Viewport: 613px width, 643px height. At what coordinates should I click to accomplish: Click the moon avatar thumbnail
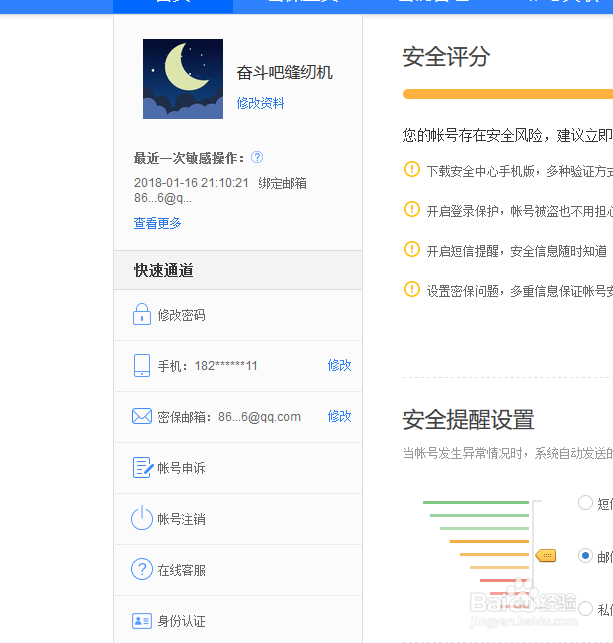(182, 79)
